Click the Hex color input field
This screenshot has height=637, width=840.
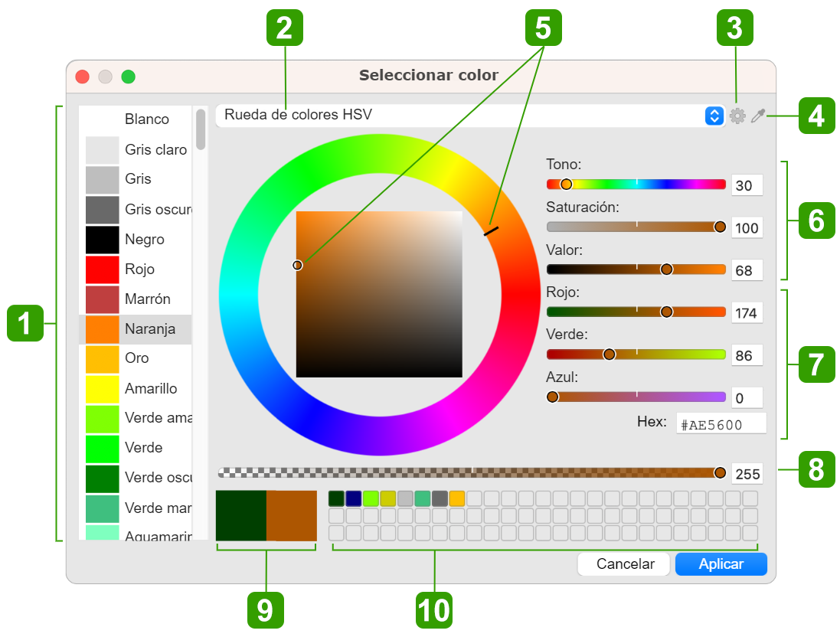click(721, 423)
